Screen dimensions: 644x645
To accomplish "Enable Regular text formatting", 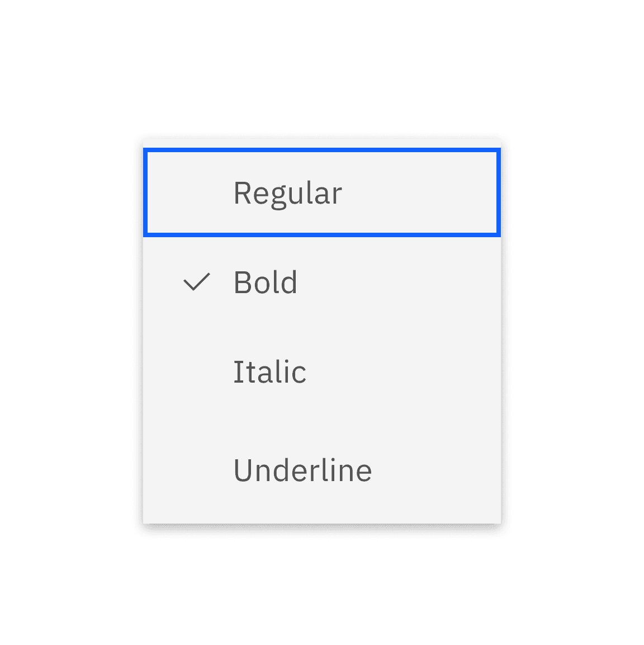I will tap(287, 192).
